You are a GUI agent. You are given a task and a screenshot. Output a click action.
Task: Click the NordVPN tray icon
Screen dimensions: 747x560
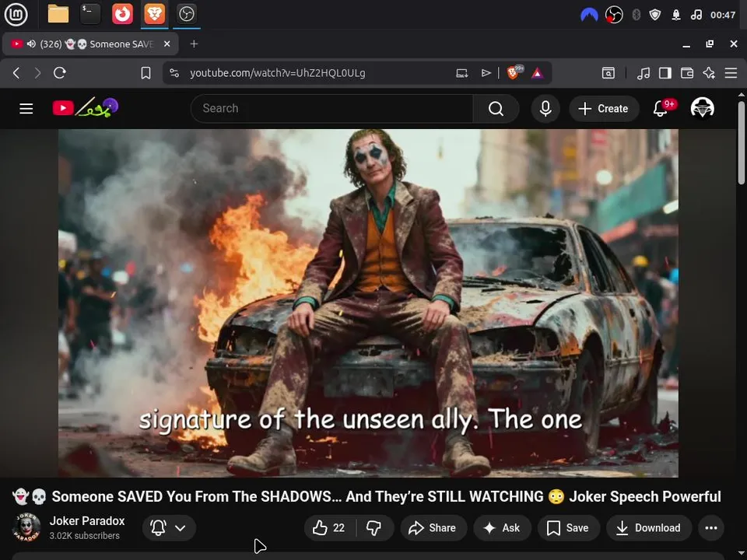coord(589,16)
